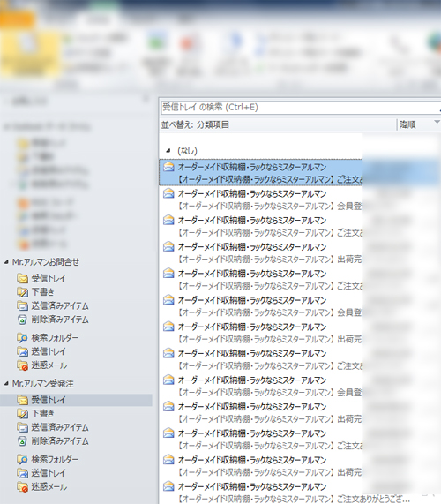The image size is (441, 504).
Task: Collapse the Mr.アルマン受発注 account tree
Action: click(x=6, y=383)
